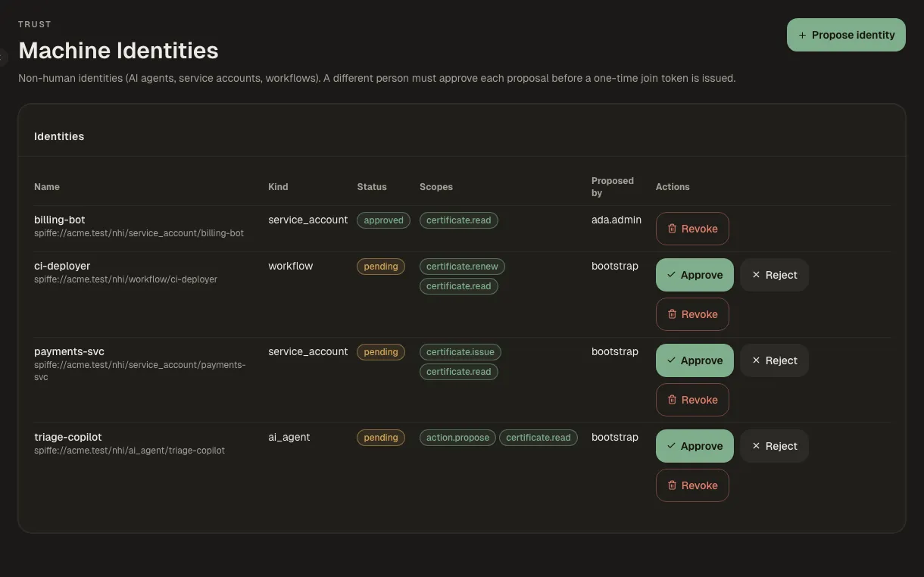Click trash icon in triage-copilot Revoke button
This screenshot has height=577, width=924.
(x=672, y=485)
